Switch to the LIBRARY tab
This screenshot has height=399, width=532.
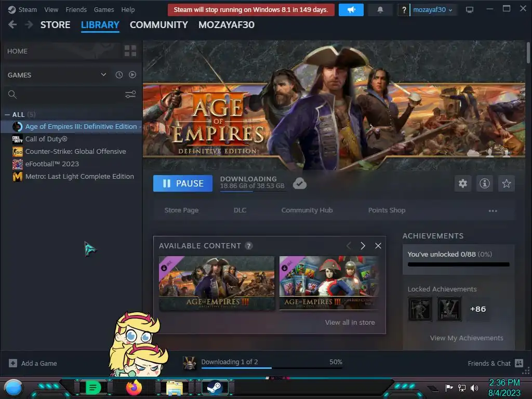click(100, 25)
